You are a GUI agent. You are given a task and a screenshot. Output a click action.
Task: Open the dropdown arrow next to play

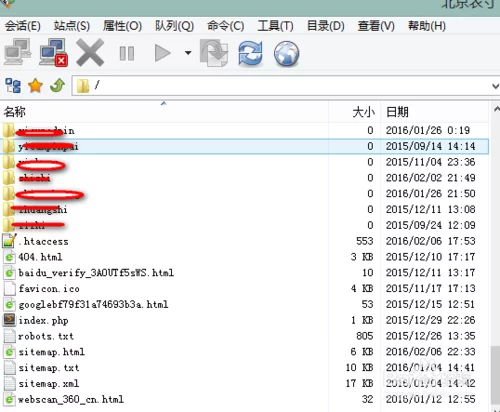pos(188,53)
